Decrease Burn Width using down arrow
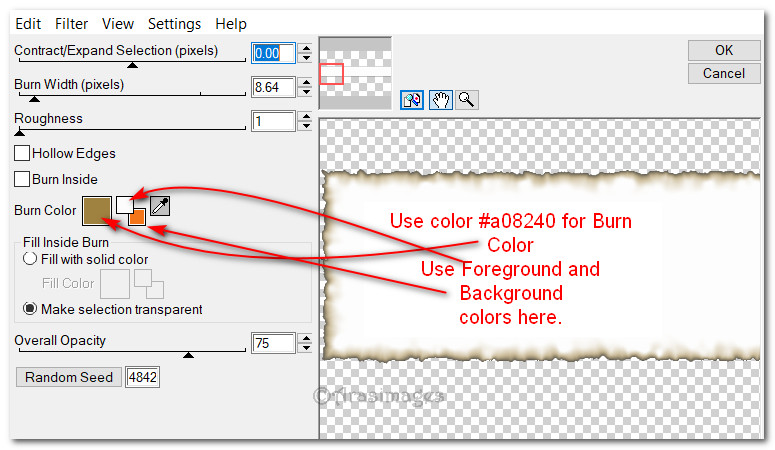Viewport: 775px width, 450px height. [305, 93]
